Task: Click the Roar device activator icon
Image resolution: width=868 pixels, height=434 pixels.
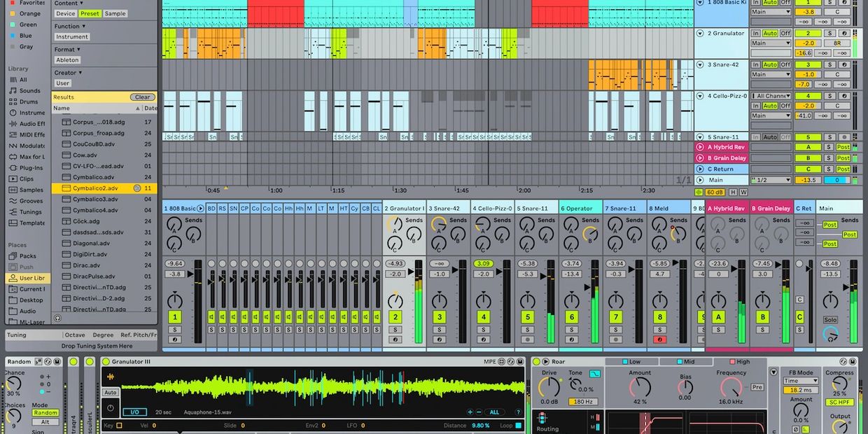Action: click(536, 362)
